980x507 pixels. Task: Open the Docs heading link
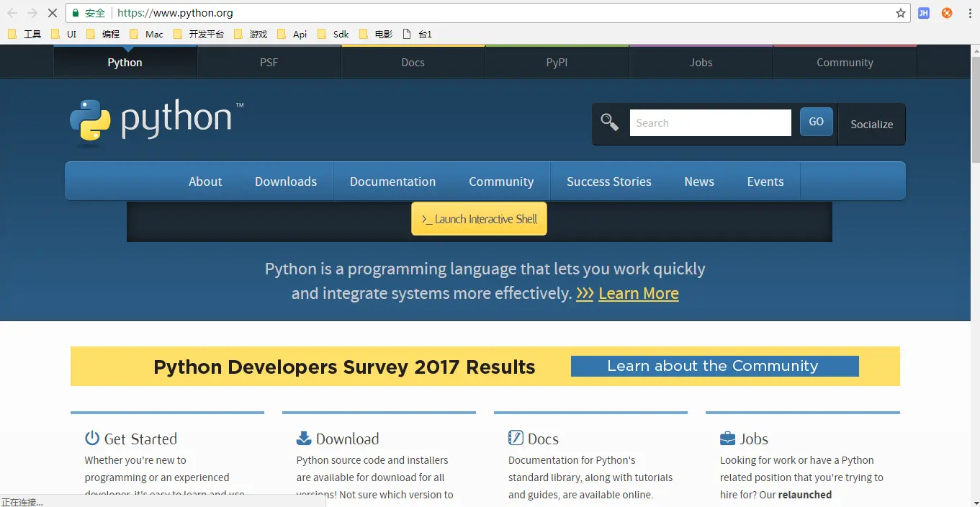point(543,439)
